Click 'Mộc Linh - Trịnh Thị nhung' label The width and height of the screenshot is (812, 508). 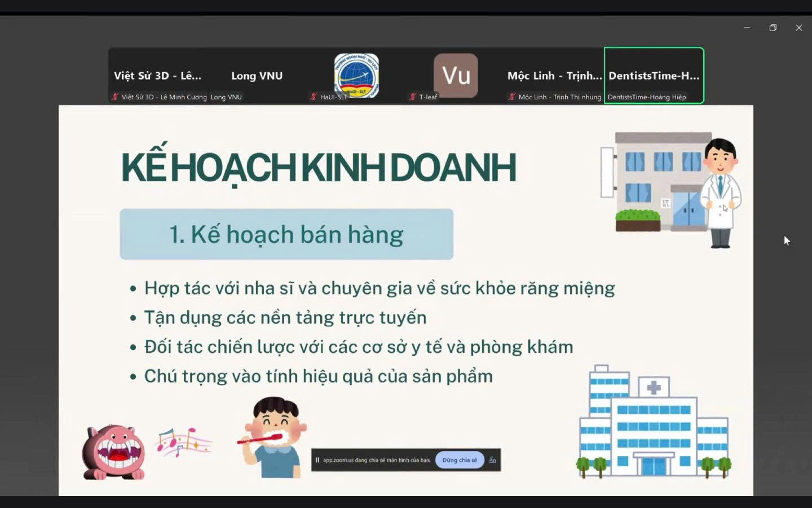pos(560,97)
